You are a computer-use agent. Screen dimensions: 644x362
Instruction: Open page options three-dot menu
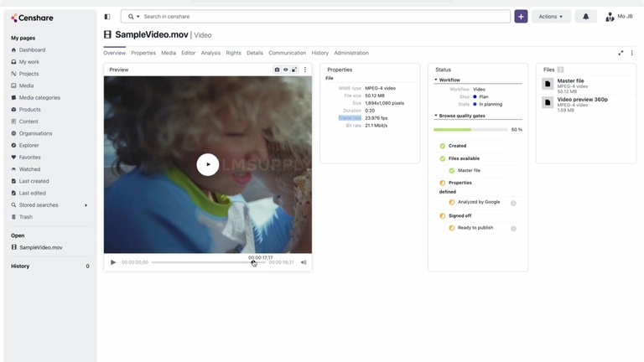(x=631, y=53)
